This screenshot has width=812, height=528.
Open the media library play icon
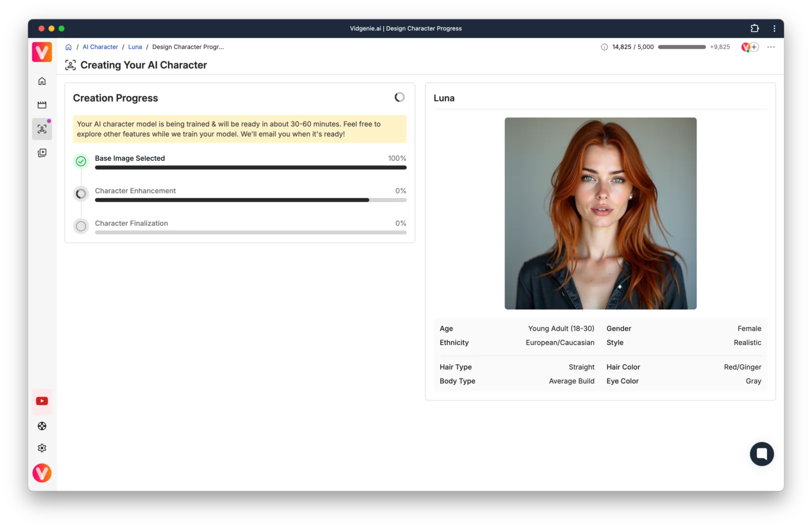click(x=42, y=153)
